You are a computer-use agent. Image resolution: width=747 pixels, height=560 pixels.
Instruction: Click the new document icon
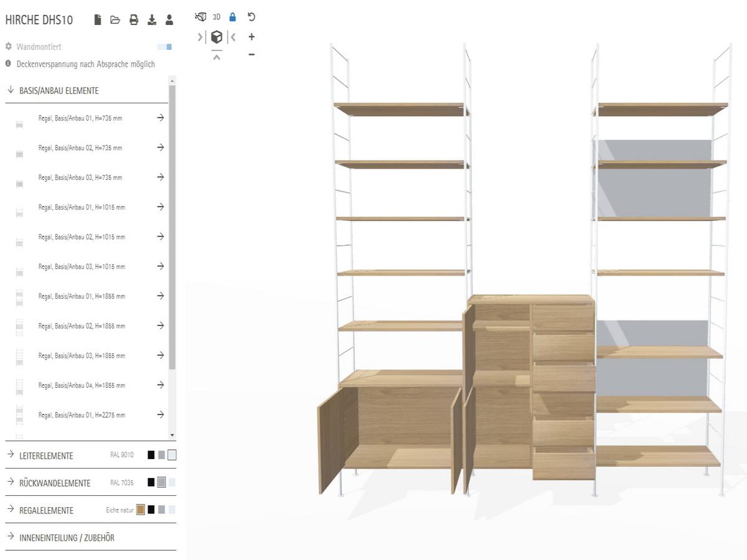pyautogui.click(x=98, y=20)
